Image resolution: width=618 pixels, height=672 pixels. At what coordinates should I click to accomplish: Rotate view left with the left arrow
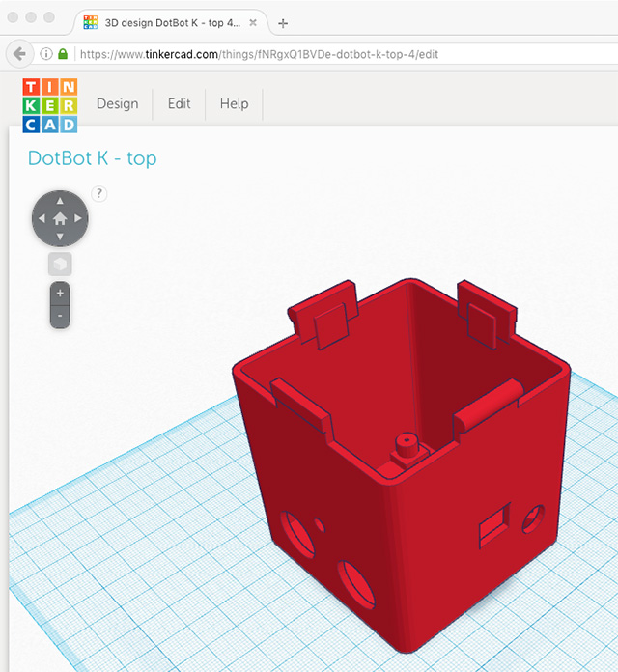pyautogui.click(x=42, y=219)
